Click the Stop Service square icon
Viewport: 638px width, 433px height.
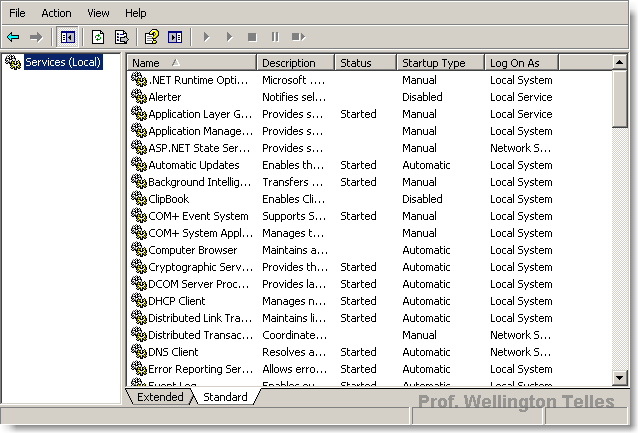(252, 37)
